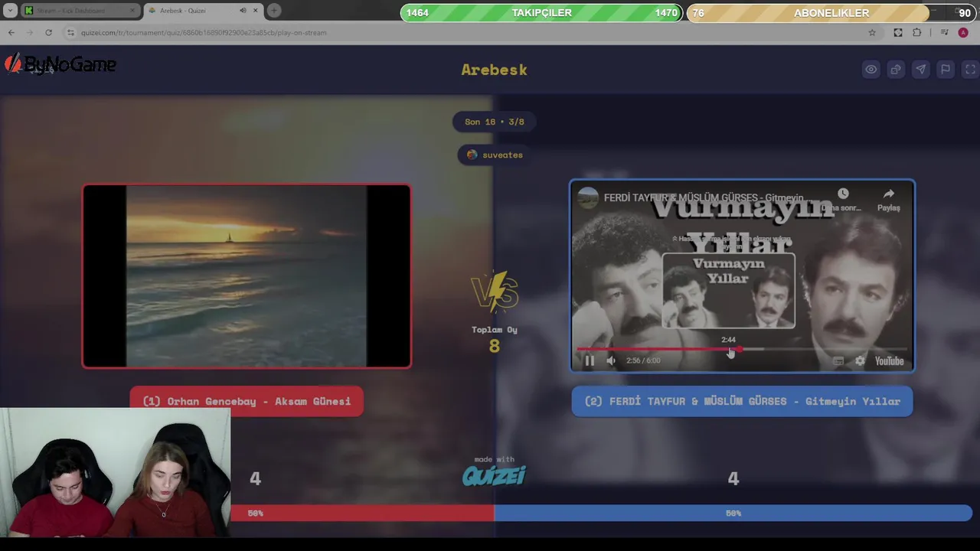
Task: Click the suveates user badge
Action: point(495,155)
